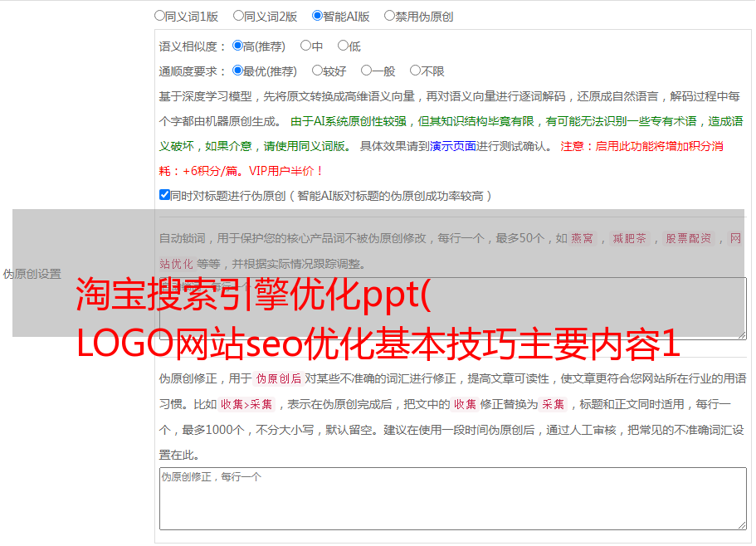Select the 同义词2版 radio option
This screenshot has width=756, height=546.
238,16
